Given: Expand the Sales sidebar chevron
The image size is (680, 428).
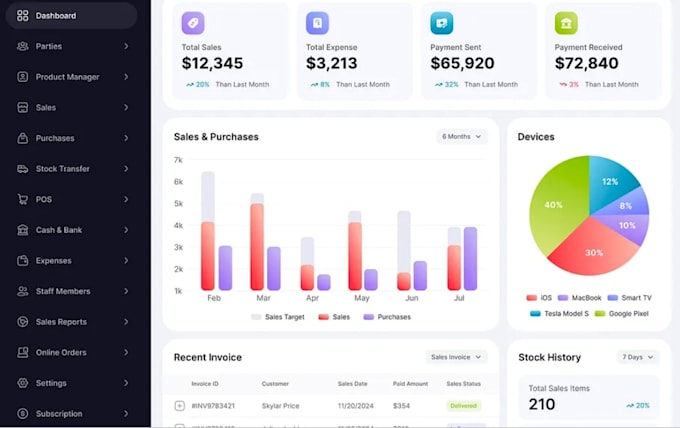Looking at the screenshot, I should (x=126, y=108).
